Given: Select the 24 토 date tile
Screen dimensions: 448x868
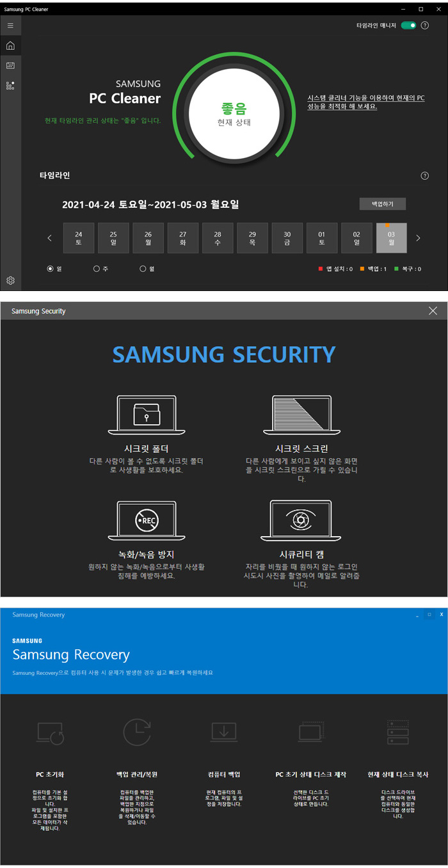Looking at the screenshot, I should point(78,239).
